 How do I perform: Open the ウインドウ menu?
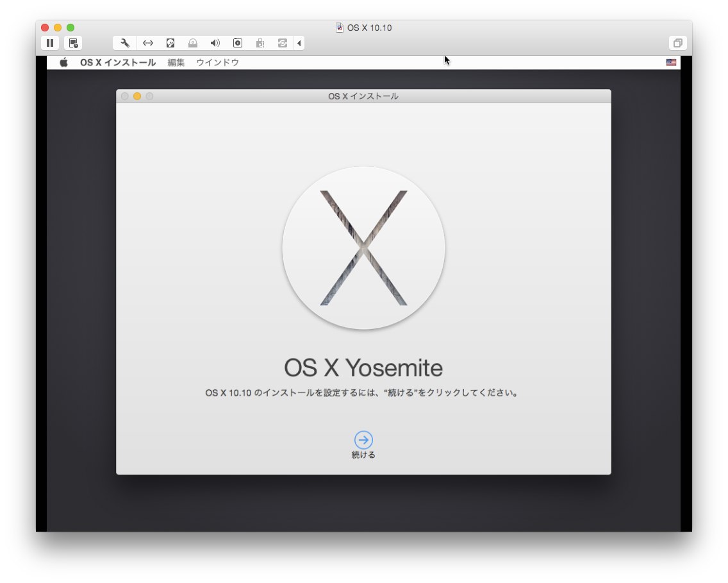(217, 62)
